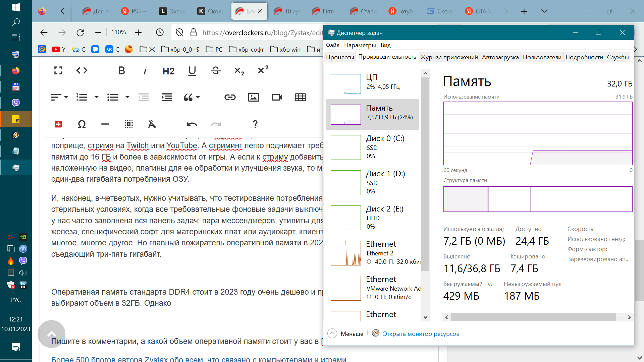The width and height of the screenshot is (644, 362).
Task: Insert image using picture icon
Action: [x=254, y=97]
